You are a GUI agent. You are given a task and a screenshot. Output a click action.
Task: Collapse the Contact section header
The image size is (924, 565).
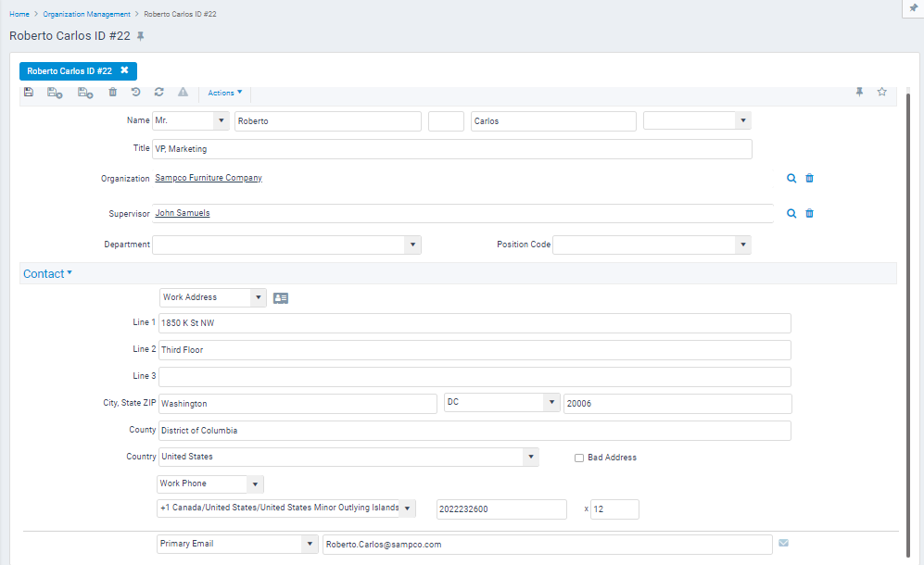[47, 274]
